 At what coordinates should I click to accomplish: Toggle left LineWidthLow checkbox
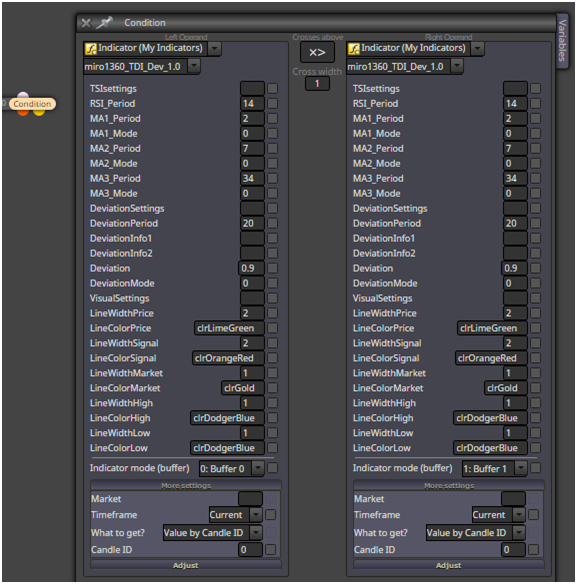click(x=272, y=433)
